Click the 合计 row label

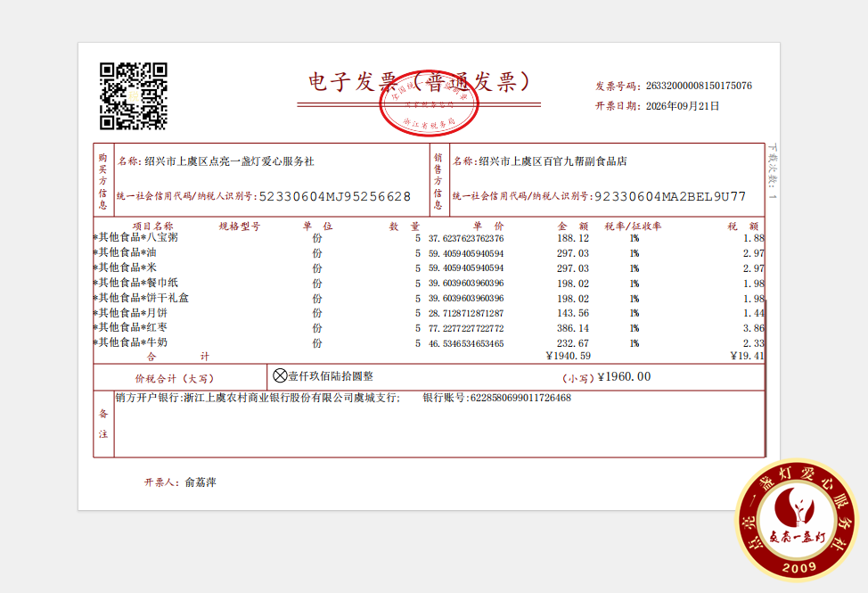[x=177, y=357]
